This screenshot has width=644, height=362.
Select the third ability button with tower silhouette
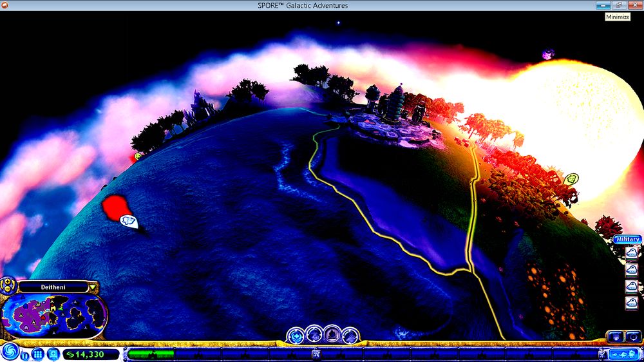[332, 334]
